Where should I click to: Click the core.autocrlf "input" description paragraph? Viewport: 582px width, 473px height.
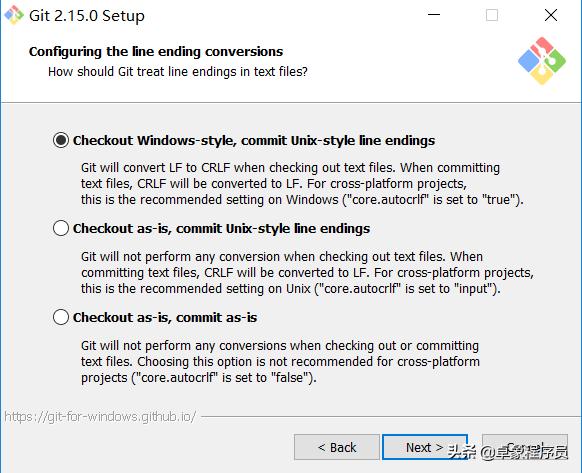point(307,273)
